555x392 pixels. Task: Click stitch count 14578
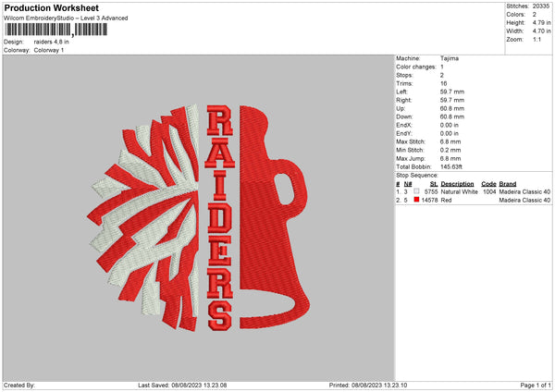(430, 201)
